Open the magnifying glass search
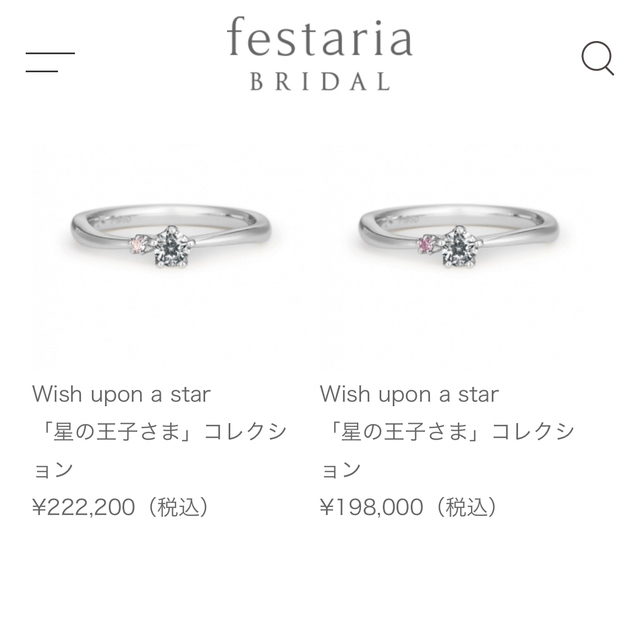Viewport: 640px width, 640px height. click(598, 58)
